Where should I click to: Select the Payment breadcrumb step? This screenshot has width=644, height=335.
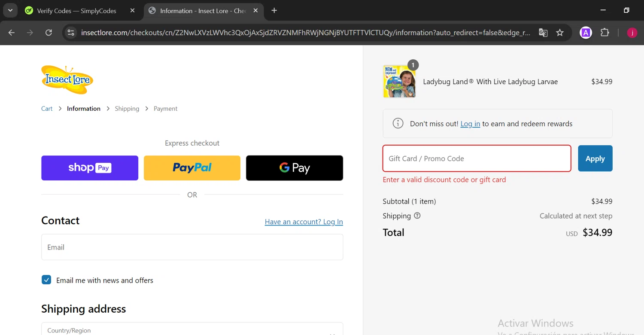(165, 109)
